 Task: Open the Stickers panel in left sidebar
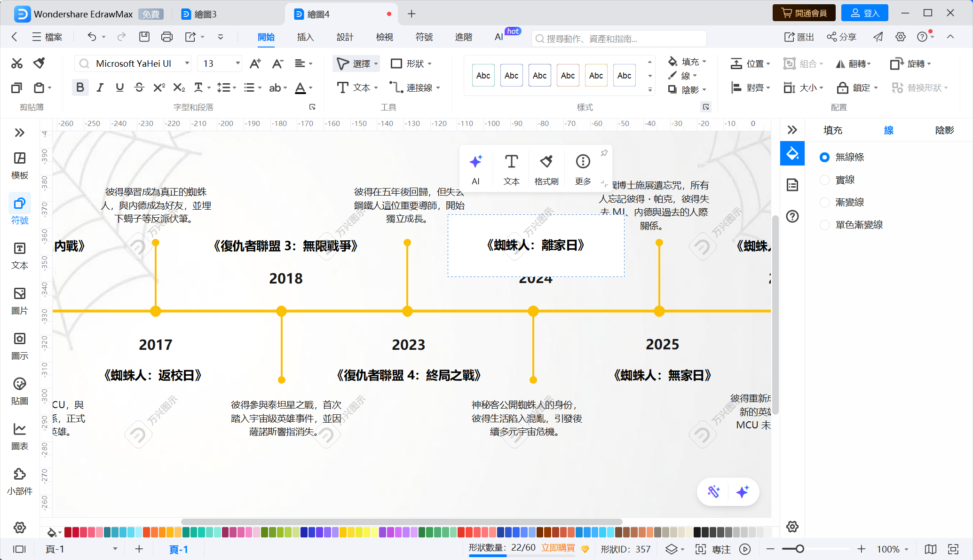[20, 392]
